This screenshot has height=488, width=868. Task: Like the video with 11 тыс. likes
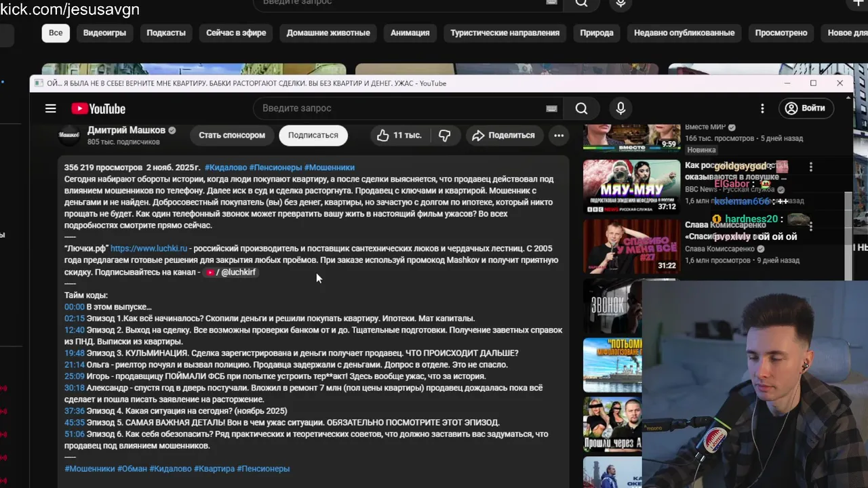click(399, 136)
